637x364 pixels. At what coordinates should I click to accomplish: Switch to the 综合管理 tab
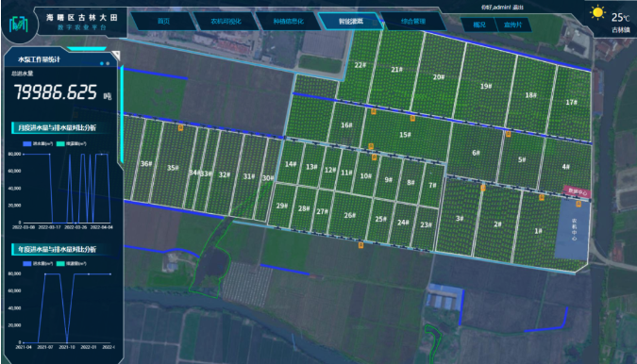413,21
